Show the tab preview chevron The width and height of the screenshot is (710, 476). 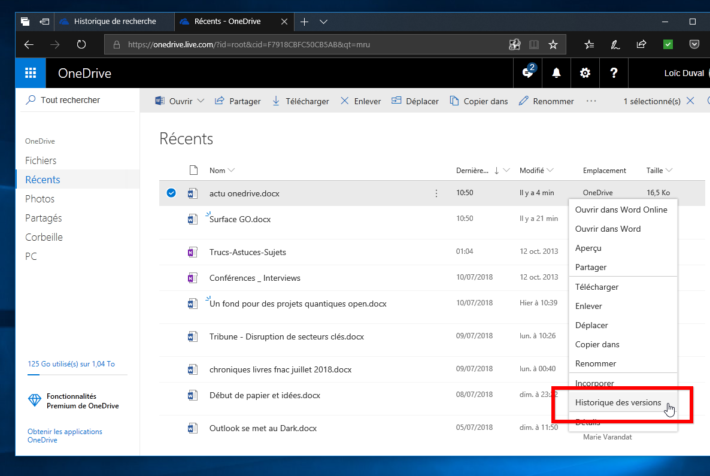tap(323, 22)
